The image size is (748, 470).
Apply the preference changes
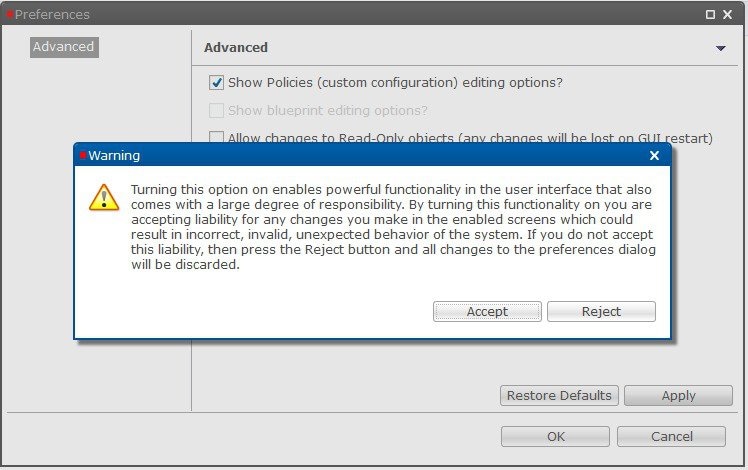click(x=678, y=396)
